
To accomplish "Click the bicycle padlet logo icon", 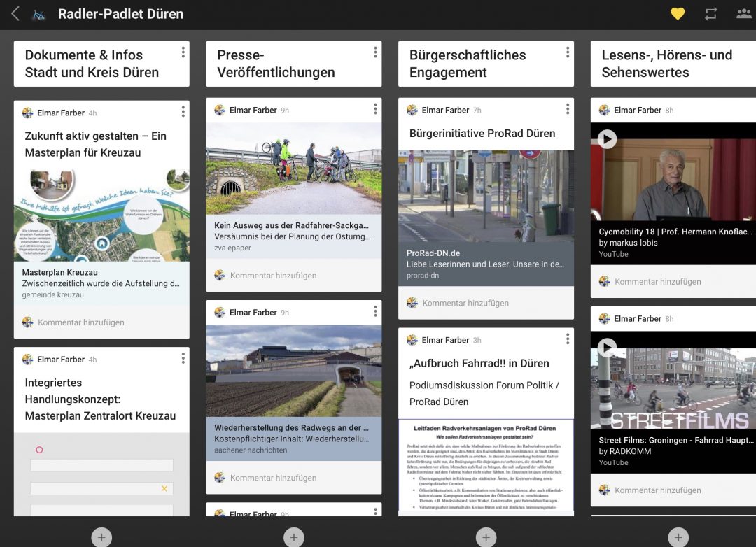I will point(39,14).
